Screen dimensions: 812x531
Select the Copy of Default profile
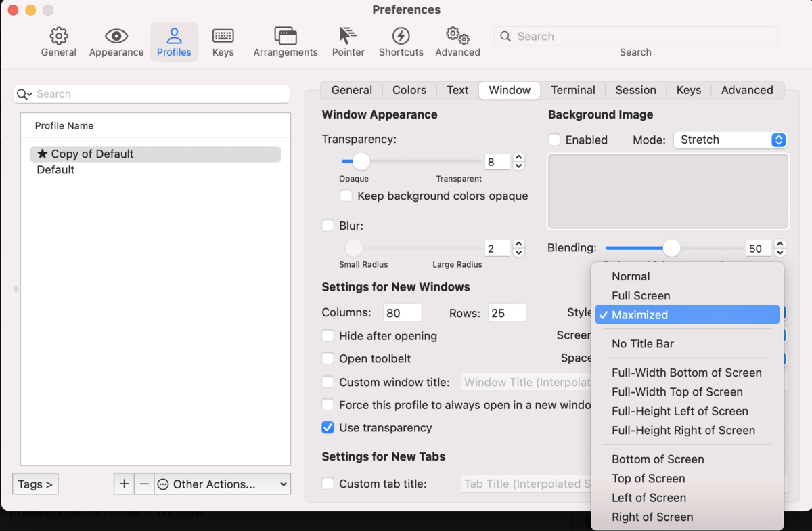pyautogui.click(x=156, y=154)
